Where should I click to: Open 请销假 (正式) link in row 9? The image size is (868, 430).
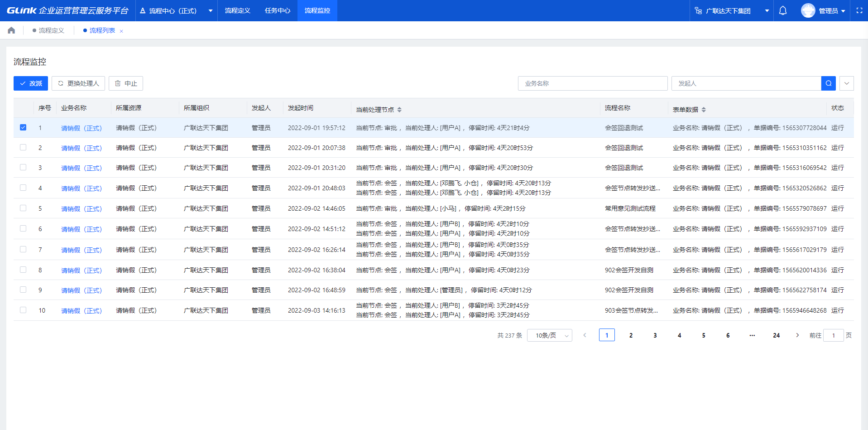tap(82, 290)
